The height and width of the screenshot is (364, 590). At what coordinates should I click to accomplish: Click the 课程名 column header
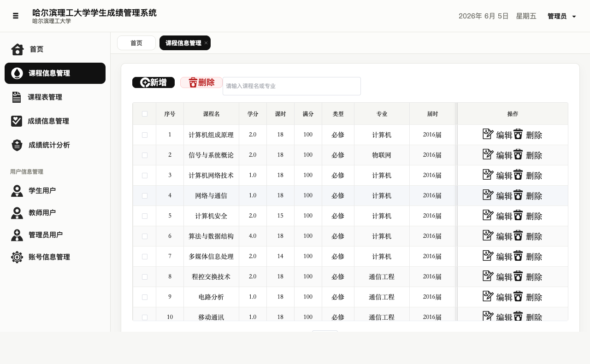(211, 114)
